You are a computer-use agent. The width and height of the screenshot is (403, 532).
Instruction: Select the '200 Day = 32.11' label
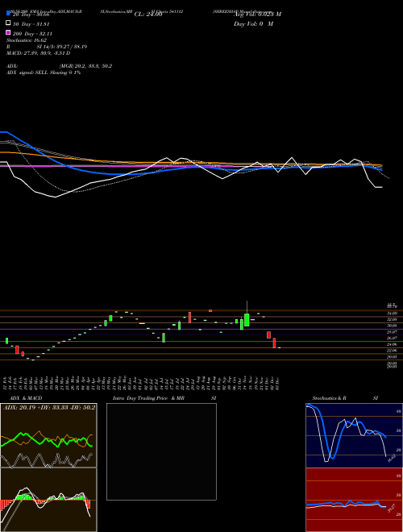(x=32, y=34)
